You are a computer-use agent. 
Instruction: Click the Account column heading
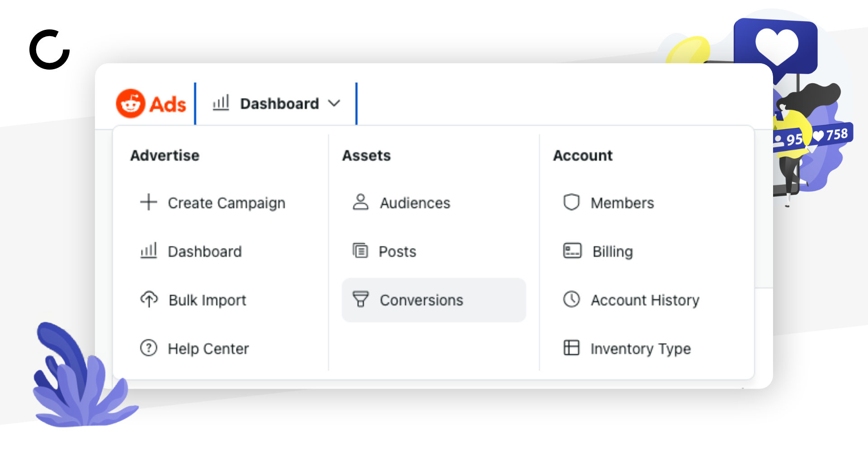(583, 155)
